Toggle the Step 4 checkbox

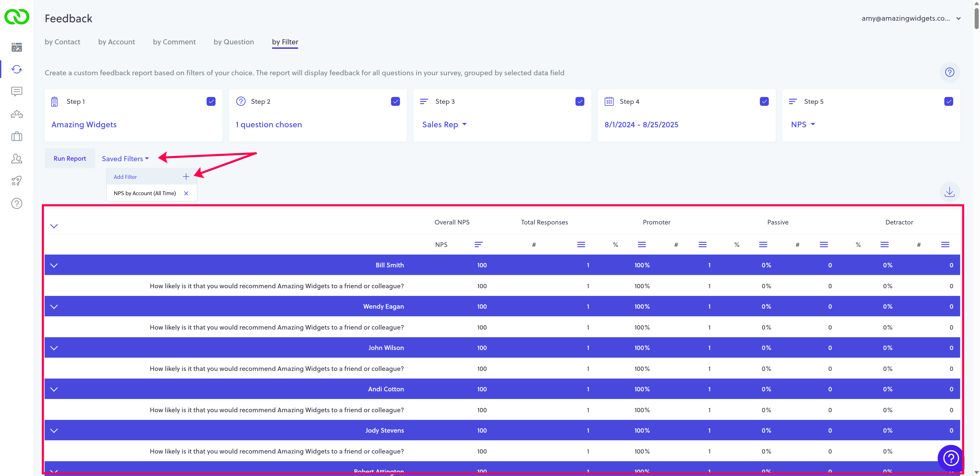(x=764, y=102)
